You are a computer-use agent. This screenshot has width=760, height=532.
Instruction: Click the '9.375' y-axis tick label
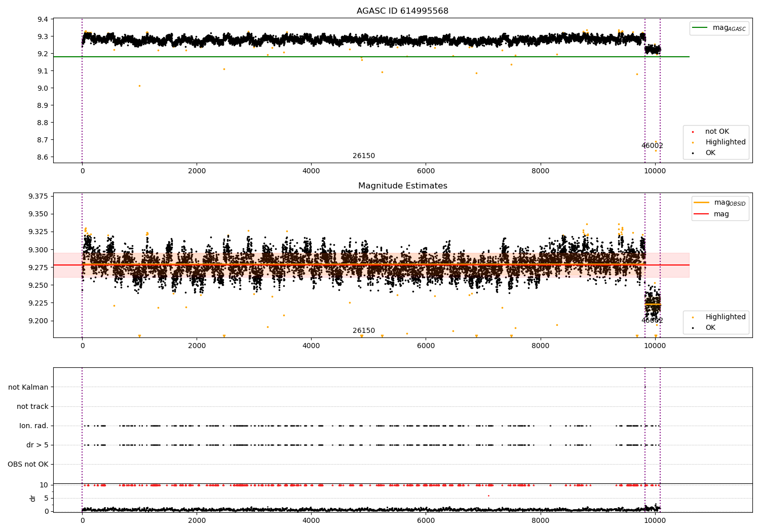pyautogui.click(x=40, y=196)
